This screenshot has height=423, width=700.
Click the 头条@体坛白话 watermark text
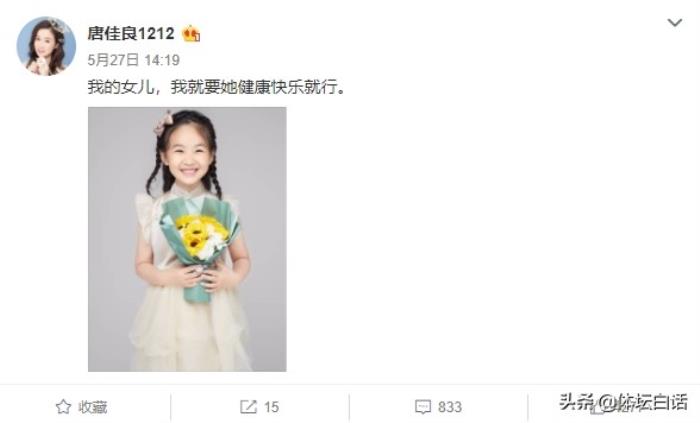(624, 402)
